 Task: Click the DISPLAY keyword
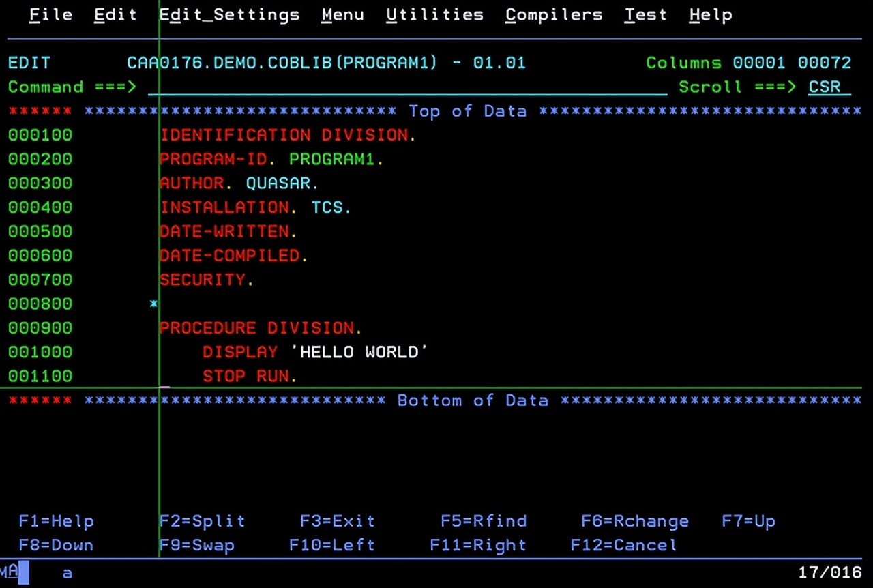pyautogui.click(x=240, y=352)
